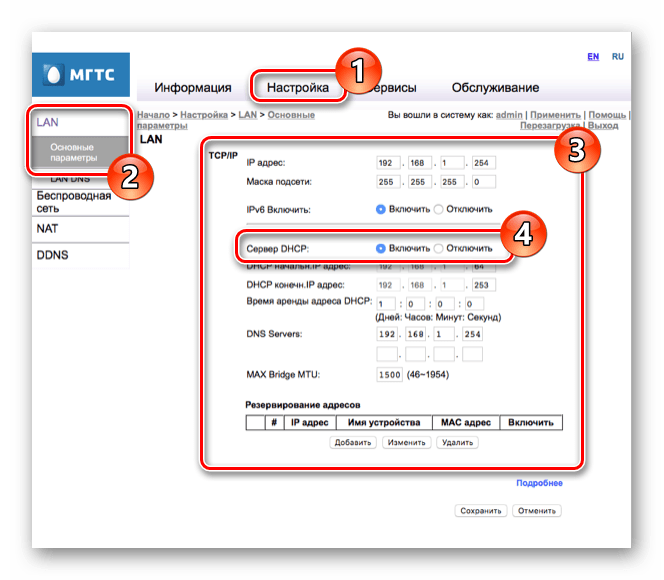664x580 pixels.
Task: Enable Сервер DHCP with Включить radio
Action: pos(381,249)
